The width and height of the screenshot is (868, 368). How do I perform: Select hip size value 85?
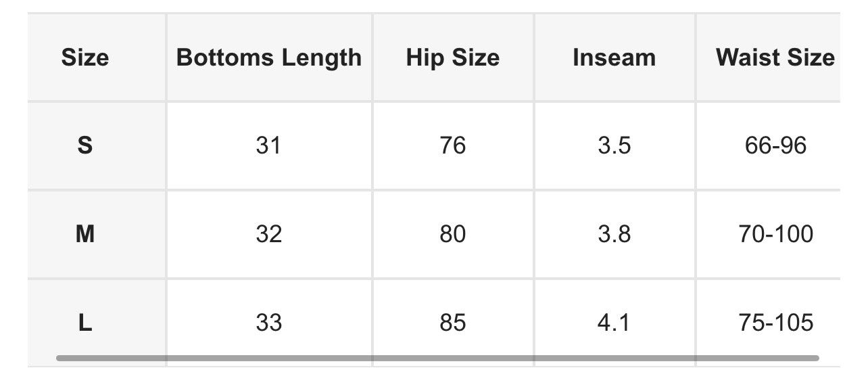452,323
